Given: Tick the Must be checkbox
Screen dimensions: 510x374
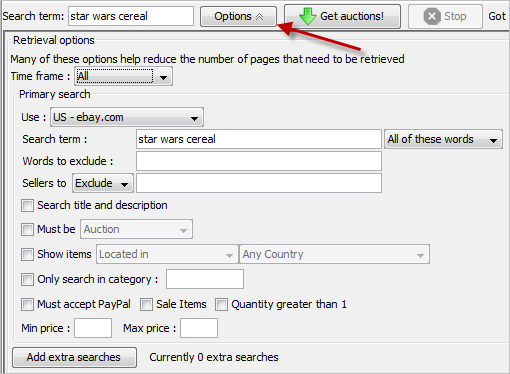Looking at the screenshot, I should click(27, 229).
